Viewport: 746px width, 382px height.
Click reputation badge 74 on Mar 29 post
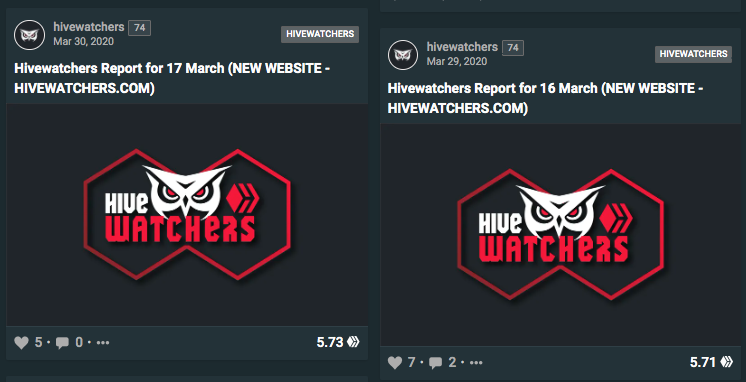pos(513,48)
